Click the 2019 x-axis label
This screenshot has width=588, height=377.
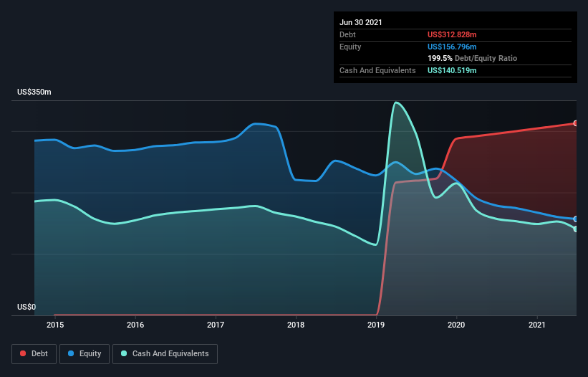coord(376,325)
